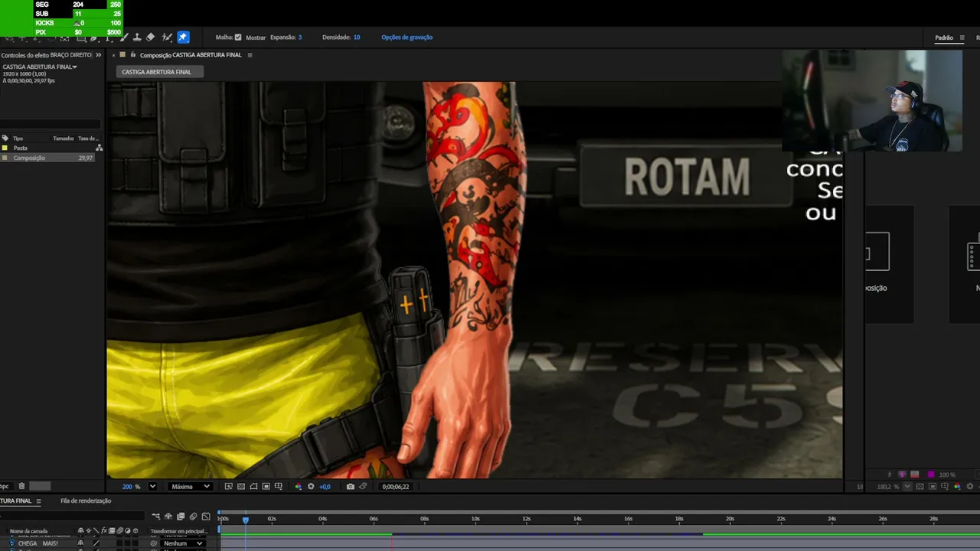
Task: Click the exposure value +0,0
Action: pos(325,487)
